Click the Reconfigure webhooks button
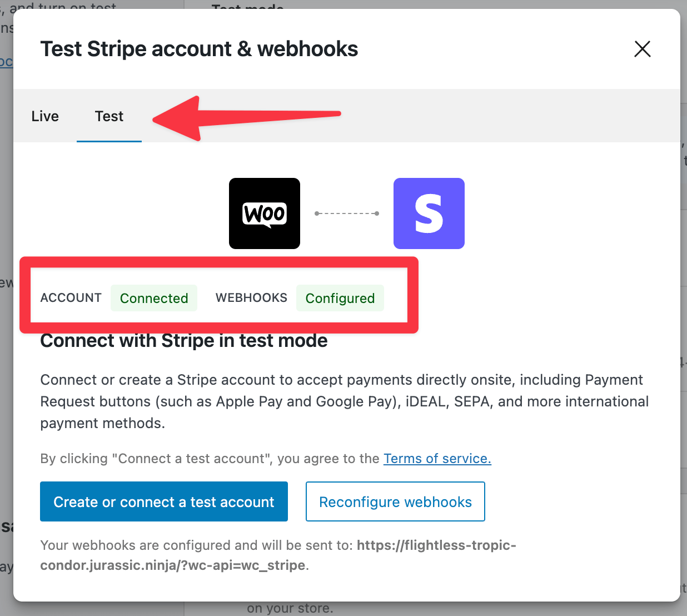687x616 pixels. 395,501
